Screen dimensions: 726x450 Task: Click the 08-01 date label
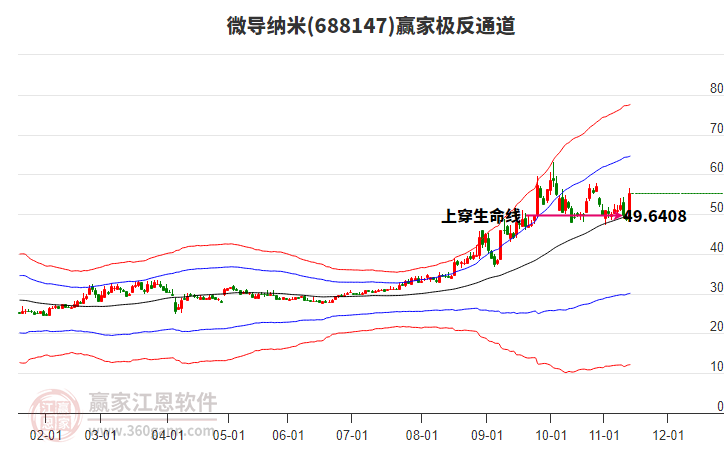click(x=422, y=435)
